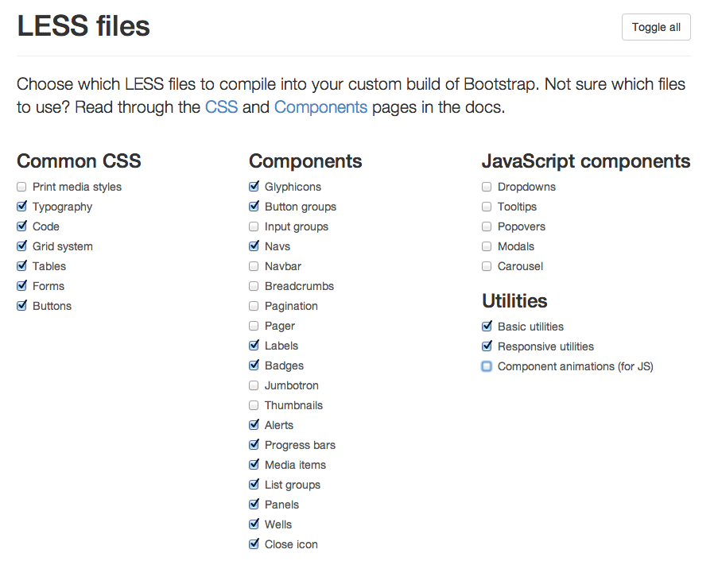The image size is (718, 588).
Task: Check the Navbar checkbox
Action: tap(254, 266)
